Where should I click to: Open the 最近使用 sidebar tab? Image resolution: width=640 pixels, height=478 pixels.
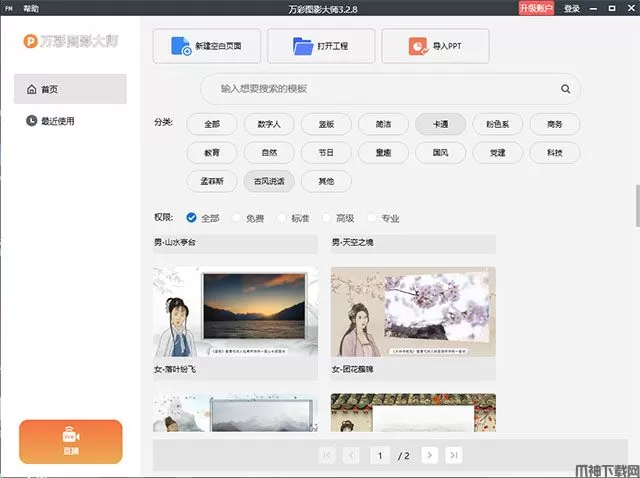coord(70,121)
